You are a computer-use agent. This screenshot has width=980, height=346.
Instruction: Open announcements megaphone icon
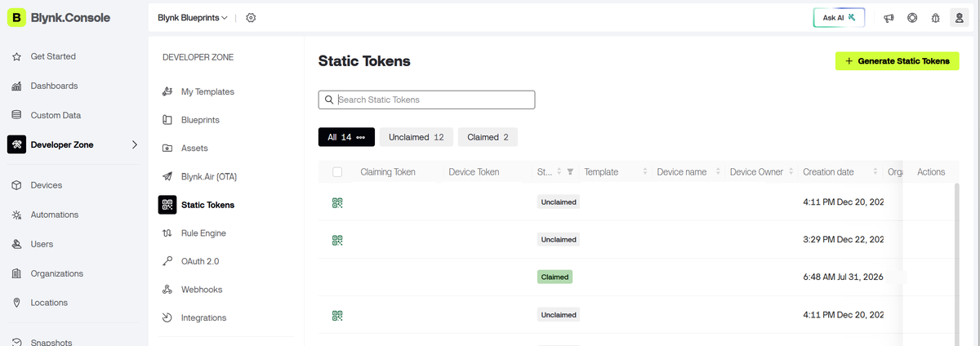pos(889,18)
